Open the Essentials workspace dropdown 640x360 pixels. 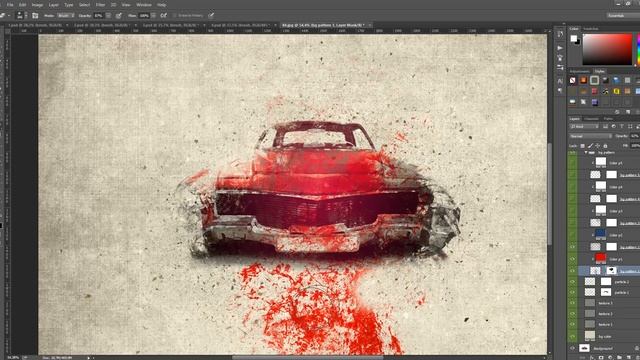pyautogui.click(x=623, y=16)
